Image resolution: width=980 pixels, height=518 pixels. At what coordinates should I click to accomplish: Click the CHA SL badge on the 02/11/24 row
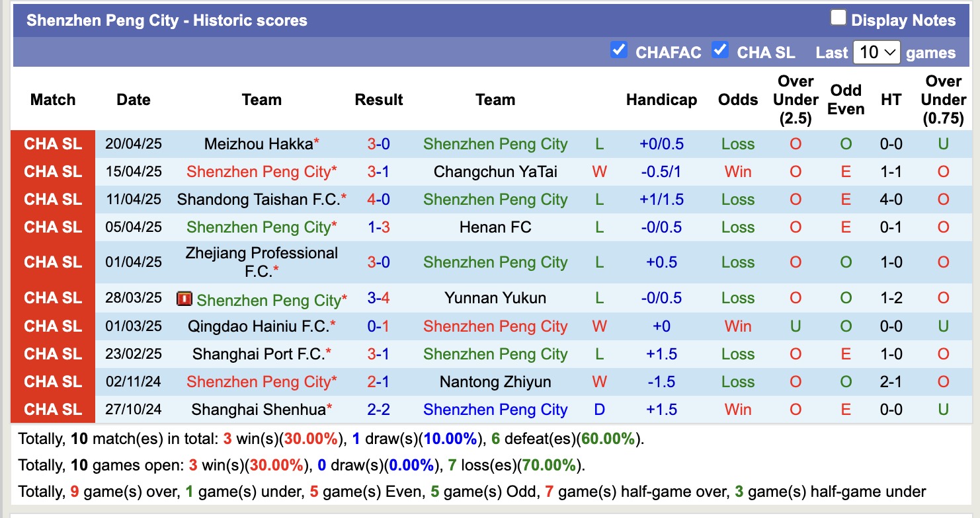tap(52, 382)
